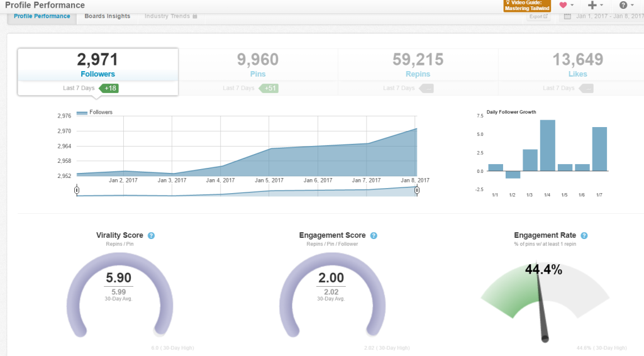Click the 1/3 bar in Daily Follower Growth

[x=530, y=160]
